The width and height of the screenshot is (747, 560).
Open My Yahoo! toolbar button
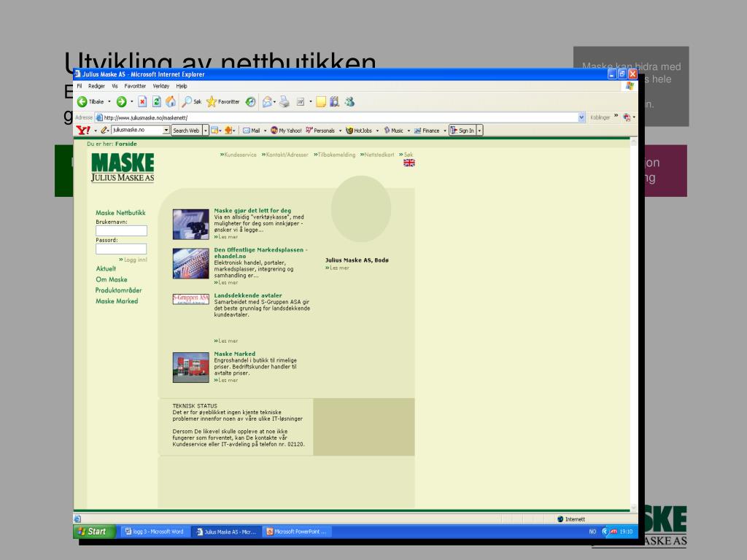point(286,131)
